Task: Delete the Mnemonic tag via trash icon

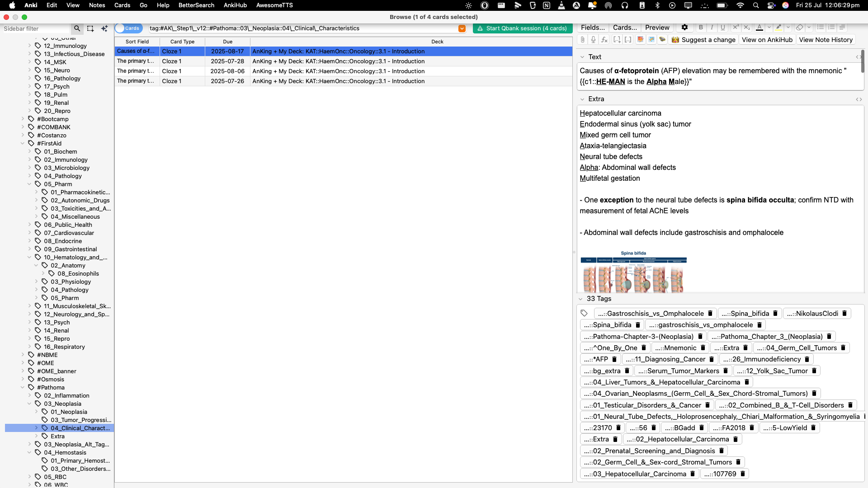Action: 703,348
